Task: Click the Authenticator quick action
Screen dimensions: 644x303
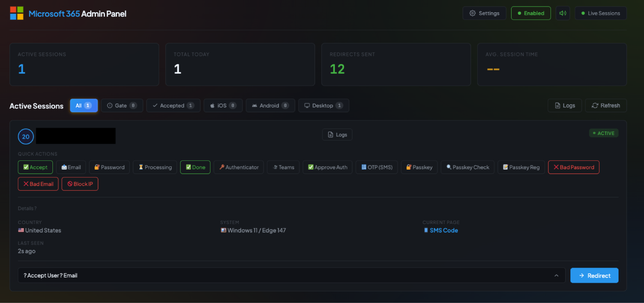Action: click(x=239, y=167)
